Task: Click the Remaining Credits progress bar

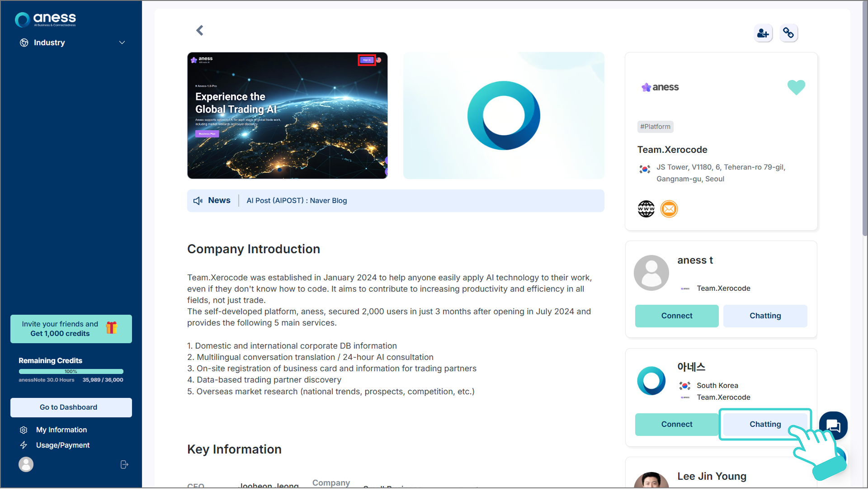Action: point(71,371)
